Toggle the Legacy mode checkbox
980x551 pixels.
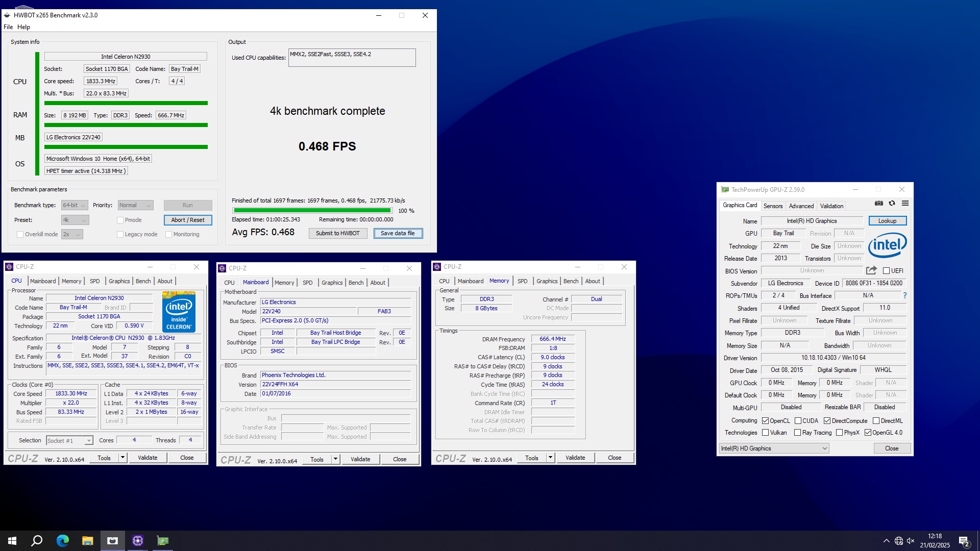(120, 234)
